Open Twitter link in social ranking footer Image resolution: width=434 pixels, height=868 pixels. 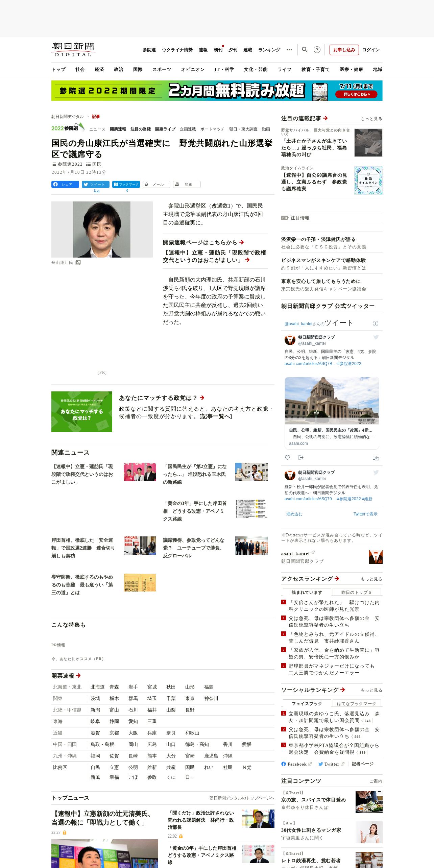(331, 764)
